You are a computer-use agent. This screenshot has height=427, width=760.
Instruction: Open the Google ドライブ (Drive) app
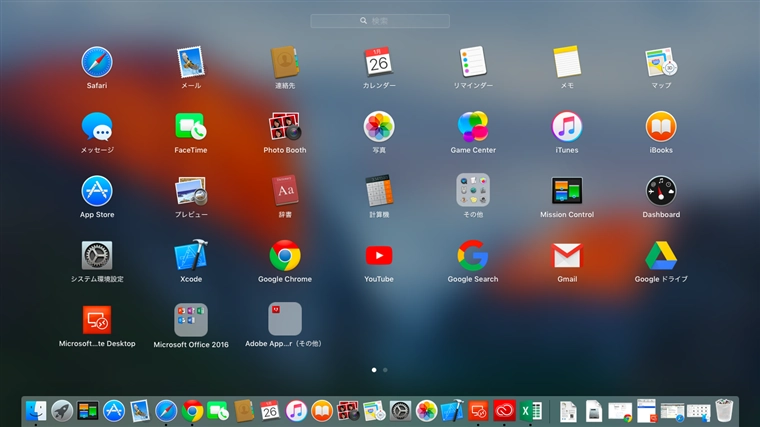661,255
